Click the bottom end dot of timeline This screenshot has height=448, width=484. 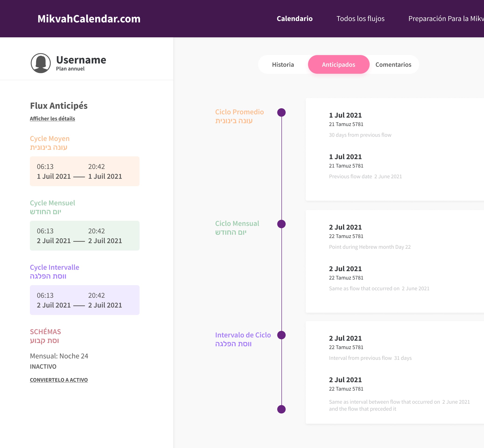[x=281, y=409]
